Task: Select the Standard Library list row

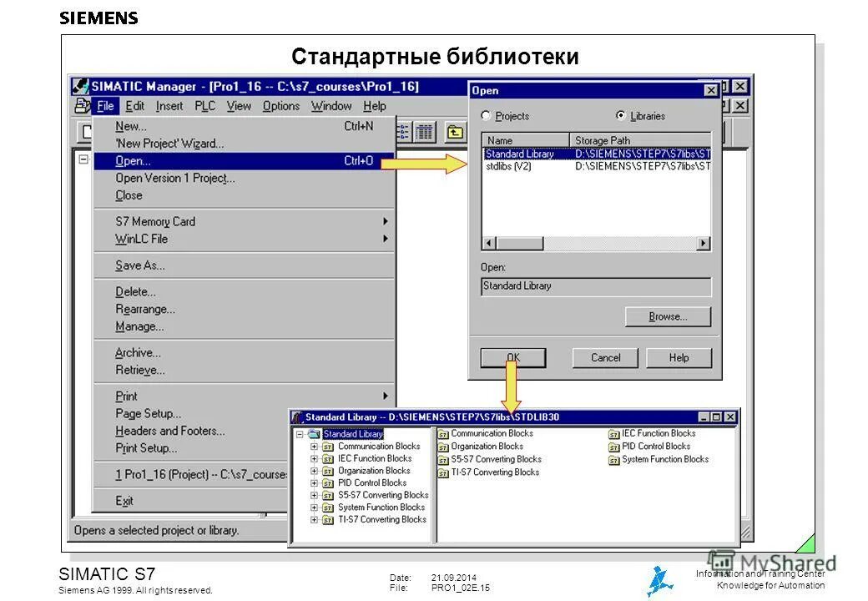Action: (x=597, y=154)
